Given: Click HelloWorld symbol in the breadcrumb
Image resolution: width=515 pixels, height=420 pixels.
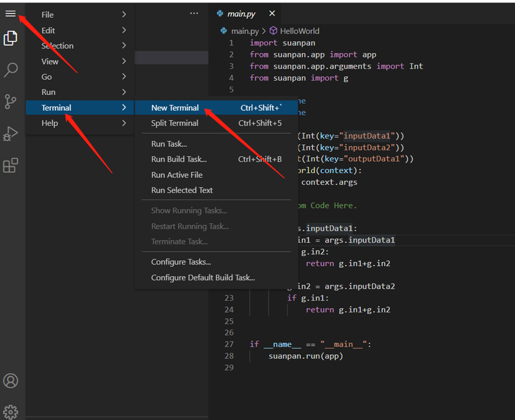Looking at the screenshot, I should (x=299, y=31).
